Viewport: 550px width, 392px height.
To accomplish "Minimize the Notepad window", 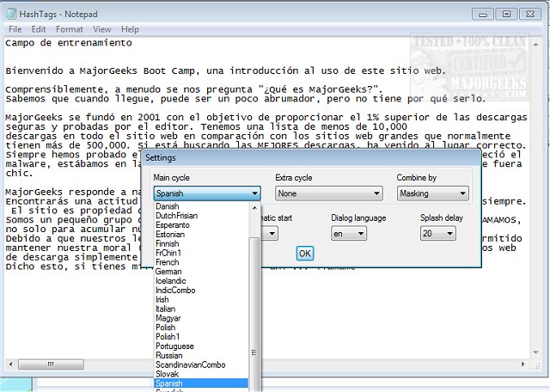I will tap(483, 15).
